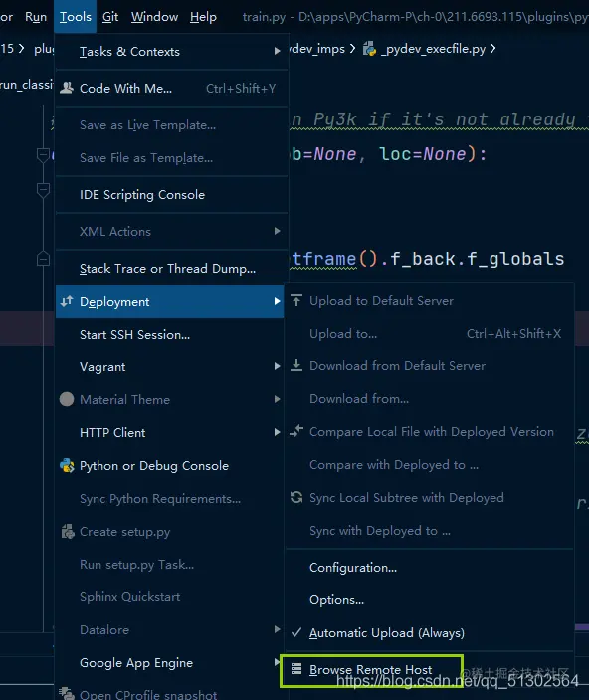This screenshot has height=700, width=589.
Task: Choose Download from Default Server
Action: coord(429,366)
